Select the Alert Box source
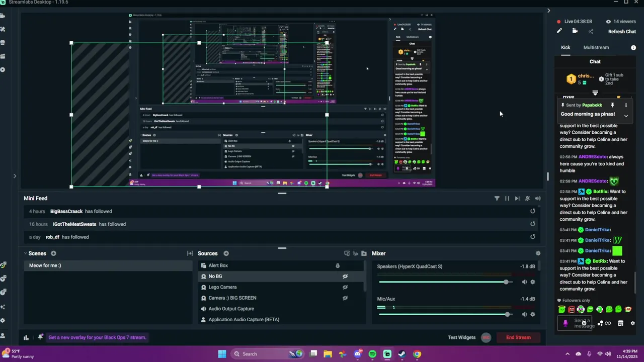 (281, 265)
